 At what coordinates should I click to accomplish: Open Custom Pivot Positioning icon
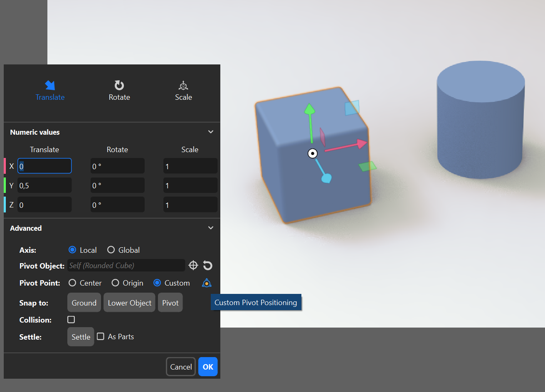coord(207,283)
